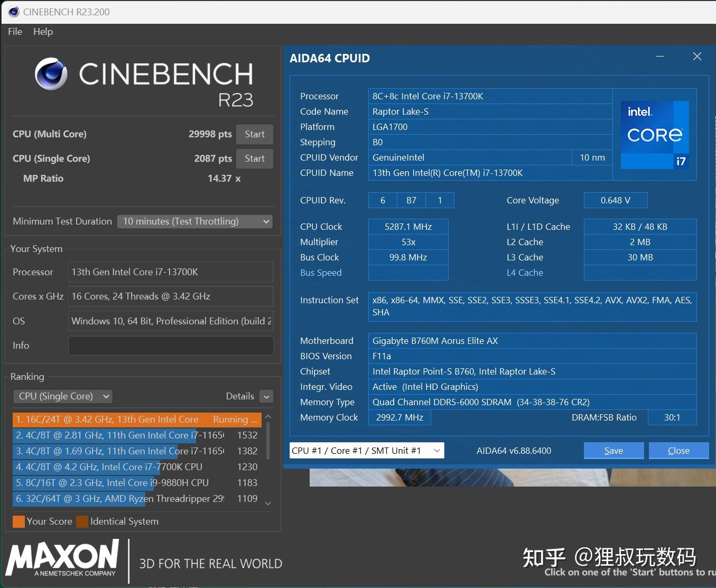
Task: Click the Maxon logo at the bottom
Action: click(63, 558)
